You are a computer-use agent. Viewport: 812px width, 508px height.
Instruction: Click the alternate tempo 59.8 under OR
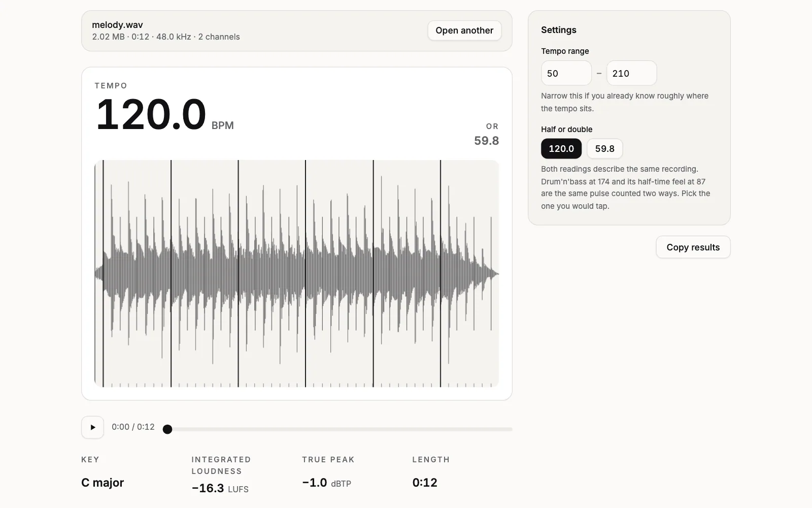coord(486,141)
